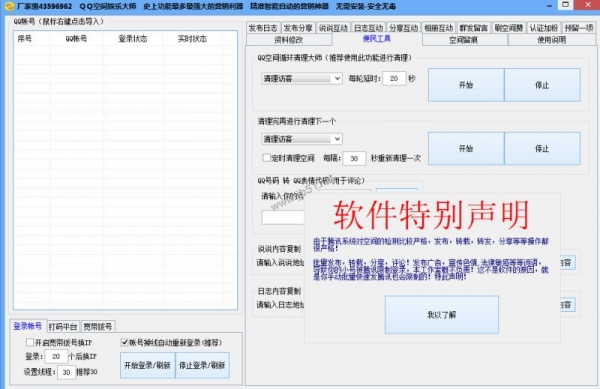Switch to the 群发留言 tab
600x389 pixels.
coord(474,28)
